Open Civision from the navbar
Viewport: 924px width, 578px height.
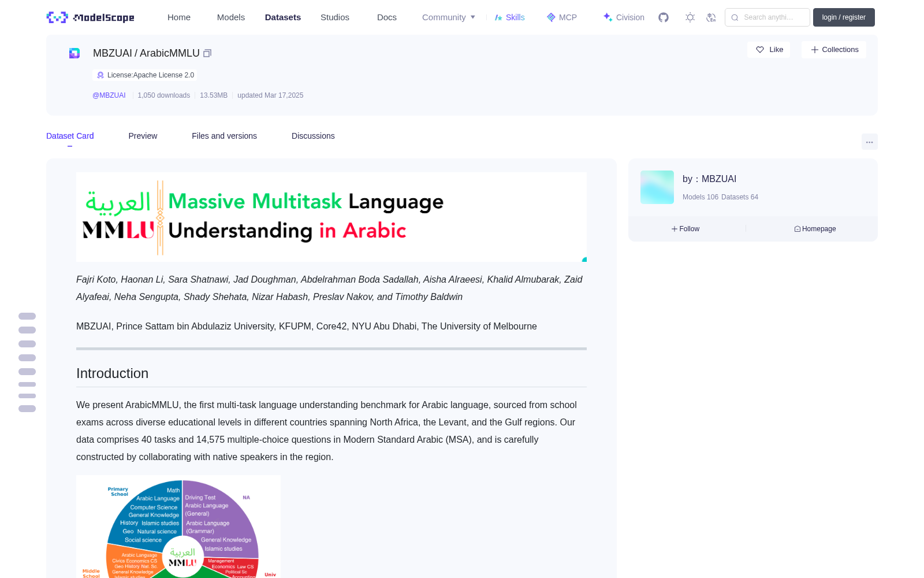coord(624,17)
